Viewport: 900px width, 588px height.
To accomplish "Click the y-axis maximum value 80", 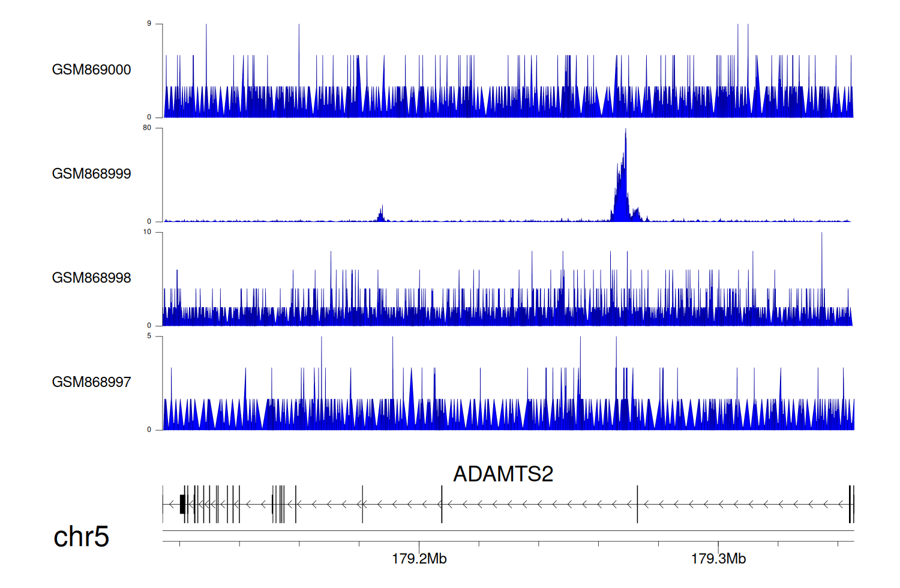I will point(147,128).
